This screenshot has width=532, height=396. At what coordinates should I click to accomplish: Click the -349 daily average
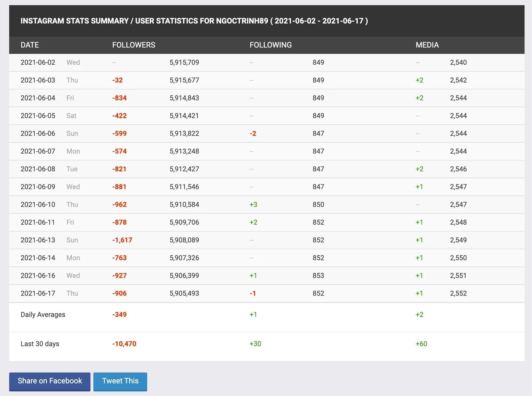pos(119,314)
